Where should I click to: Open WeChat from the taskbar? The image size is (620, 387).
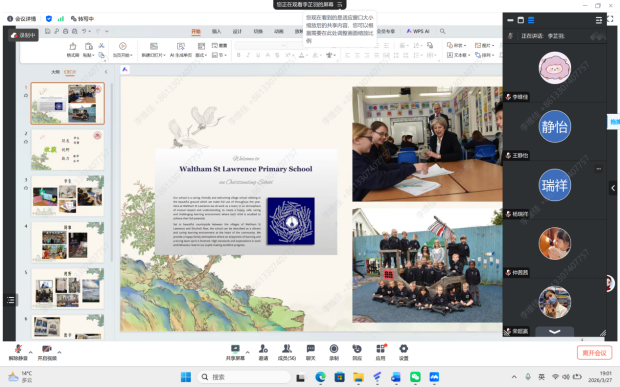pyautogui.click(x=415, y=377)
